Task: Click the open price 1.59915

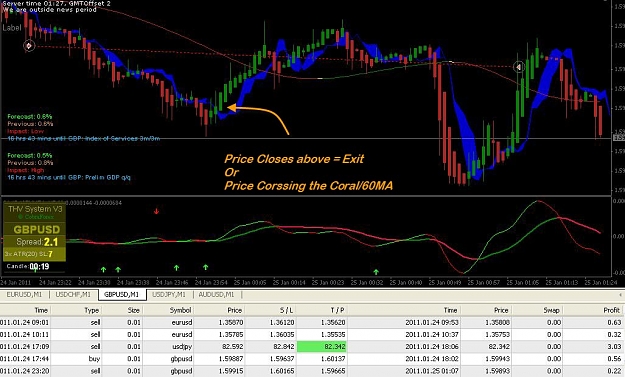Action: point(231,371)
